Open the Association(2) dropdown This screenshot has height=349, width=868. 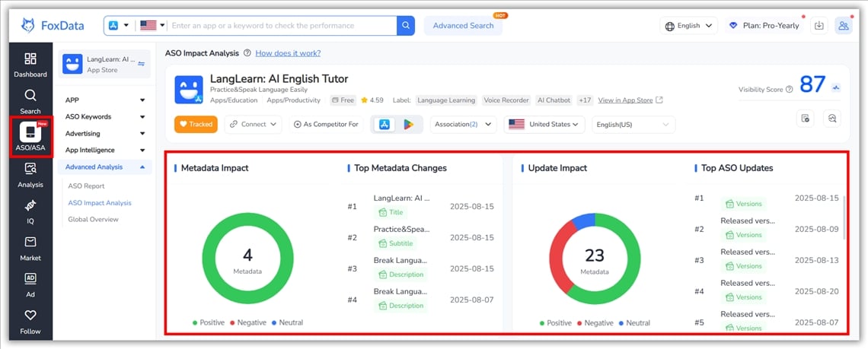pos(463,125)
